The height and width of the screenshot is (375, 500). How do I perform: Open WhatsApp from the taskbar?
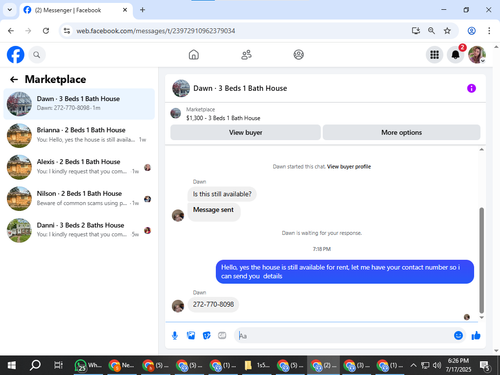[88, 366]
